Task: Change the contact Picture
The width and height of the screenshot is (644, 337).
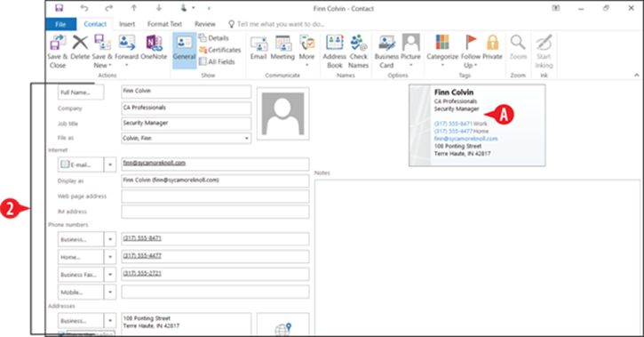Action: click(410, 51)
